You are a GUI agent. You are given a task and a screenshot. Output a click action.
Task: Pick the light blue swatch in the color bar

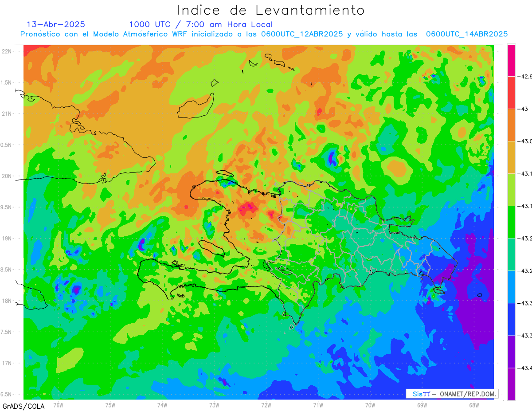point(512,286)
